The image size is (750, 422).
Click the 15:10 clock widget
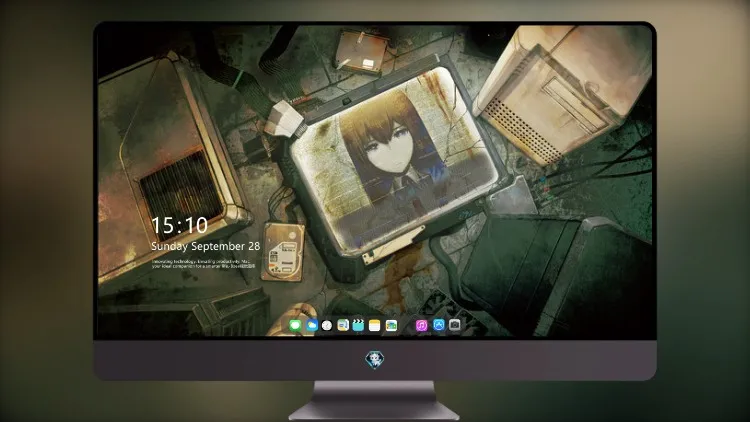point(179,225)
